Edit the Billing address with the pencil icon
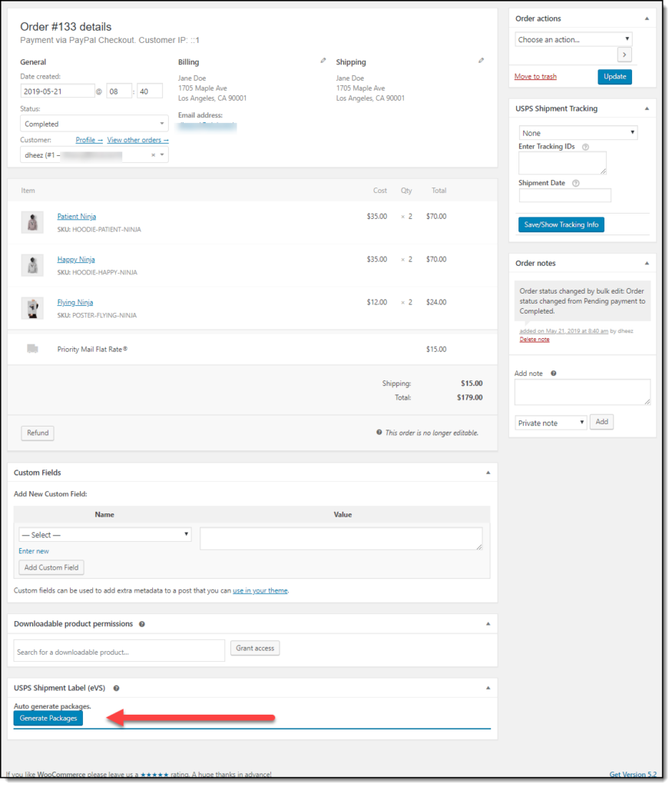This screenshot has height=787, width=672. 322,61
